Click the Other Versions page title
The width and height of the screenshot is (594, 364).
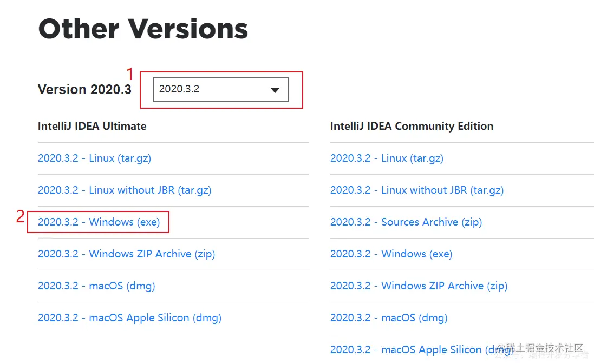[143, 29]
